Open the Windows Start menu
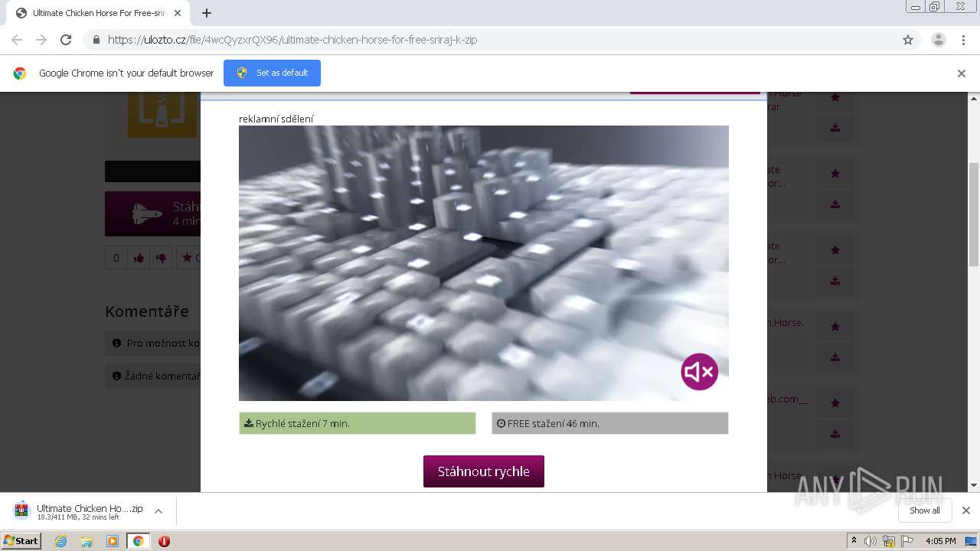 21,541
